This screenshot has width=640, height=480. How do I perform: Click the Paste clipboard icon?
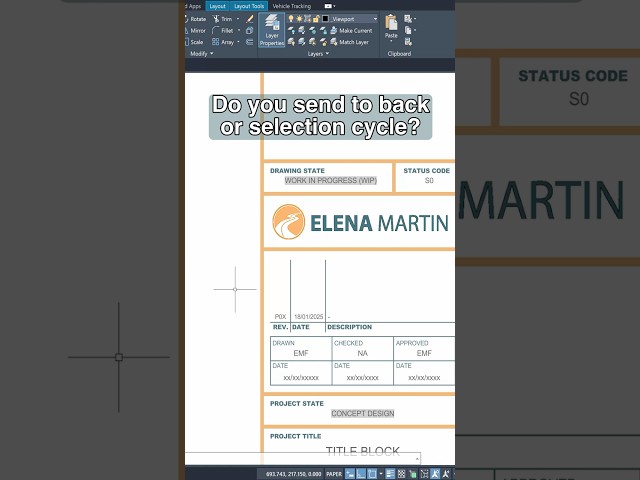tap(391, 24)
